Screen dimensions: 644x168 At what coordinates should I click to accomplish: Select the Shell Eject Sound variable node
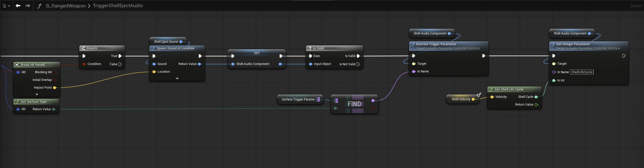(x=168, y=42)
